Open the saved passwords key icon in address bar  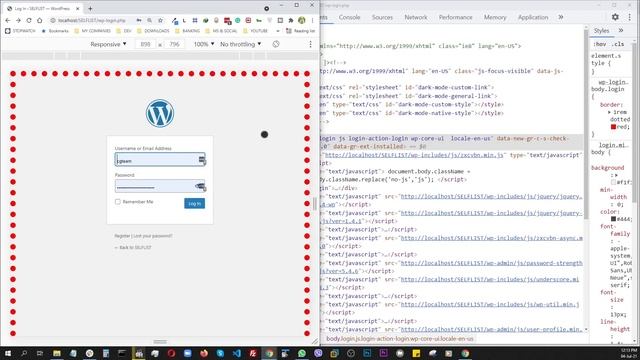[139, 20]
